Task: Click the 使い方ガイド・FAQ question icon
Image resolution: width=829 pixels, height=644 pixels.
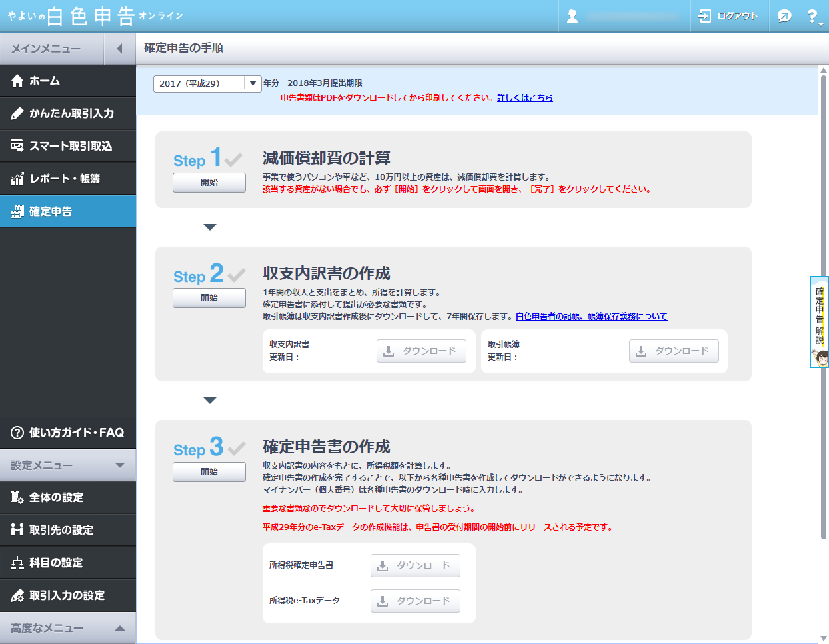Action: pyautogui.click(x=17, y=433)
